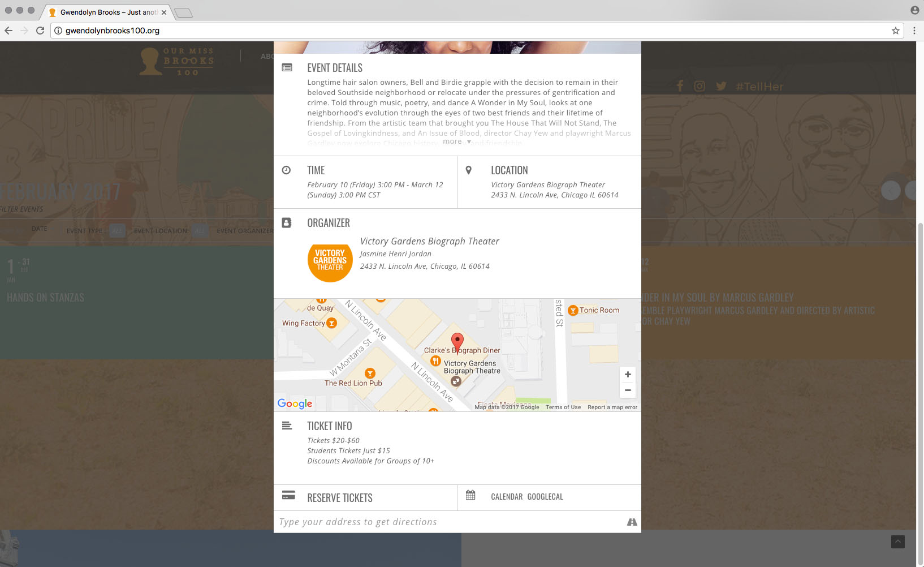Viewport: 924px width, 567px height.
Task: Click the directions road icon
Action: click(x=632, y=522)
